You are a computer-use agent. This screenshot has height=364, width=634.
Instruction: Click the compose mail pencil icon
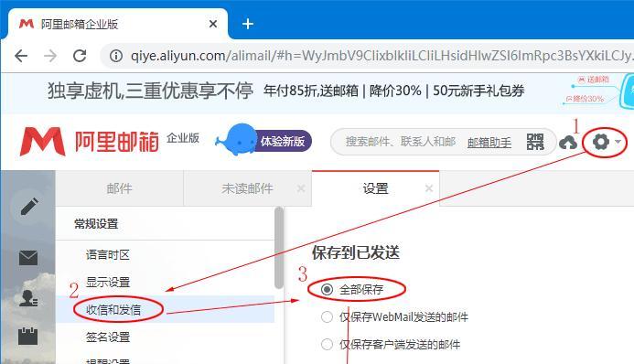29,206
